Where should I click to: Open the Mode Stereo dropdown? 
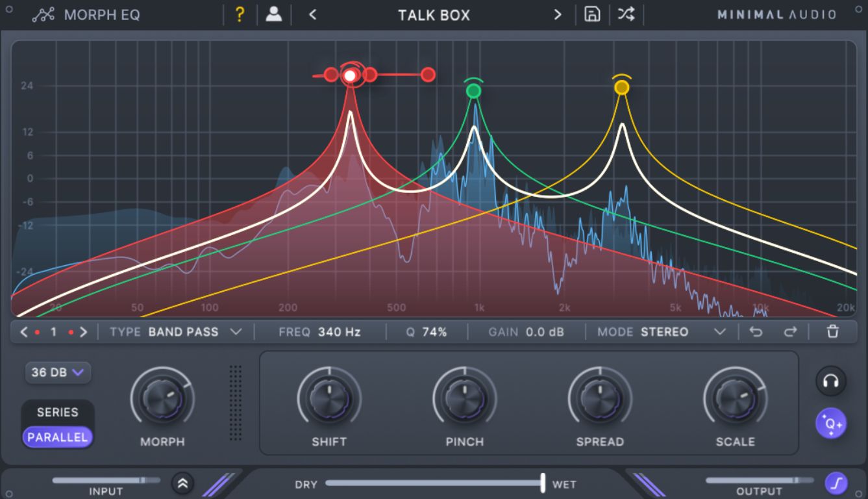(662, 332)
